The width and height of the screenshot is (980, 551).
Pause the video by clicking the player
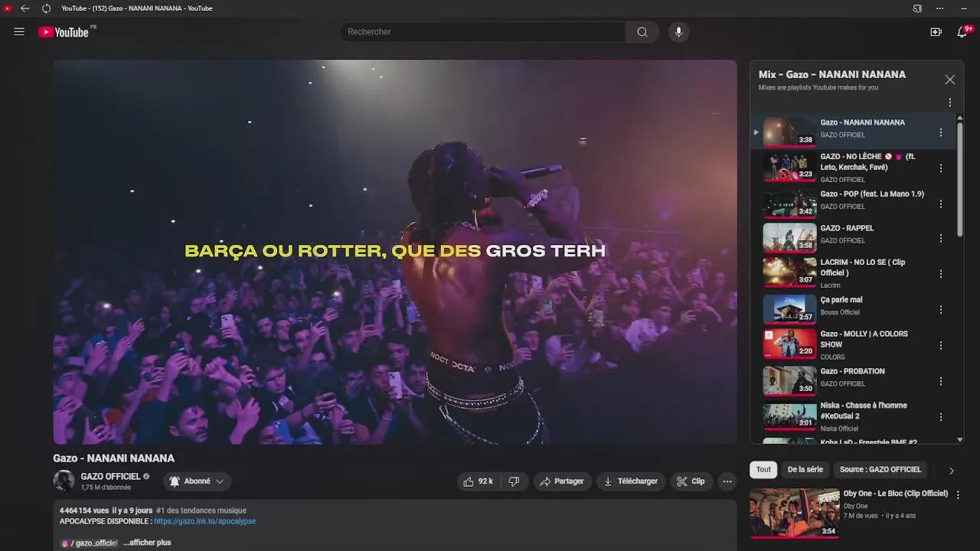[395, 252]
